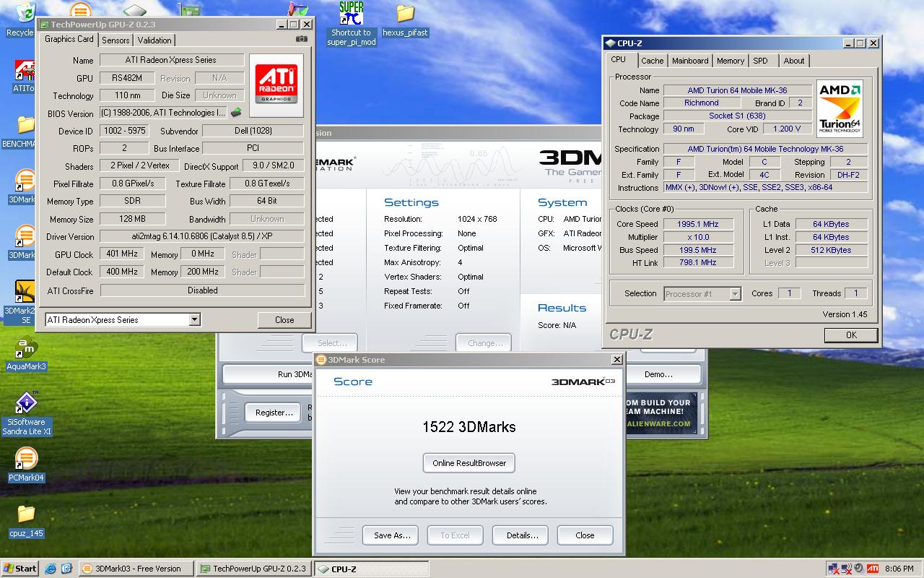
Task: Click the CPU-Z title bar diamond icon
Action: pos(610,43)
